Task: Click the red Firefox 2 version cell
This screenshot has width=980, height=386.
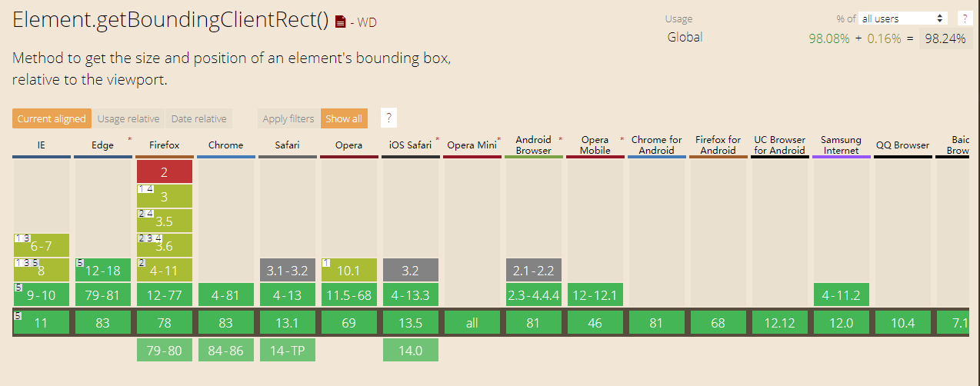Action: (x=164, y=171)
